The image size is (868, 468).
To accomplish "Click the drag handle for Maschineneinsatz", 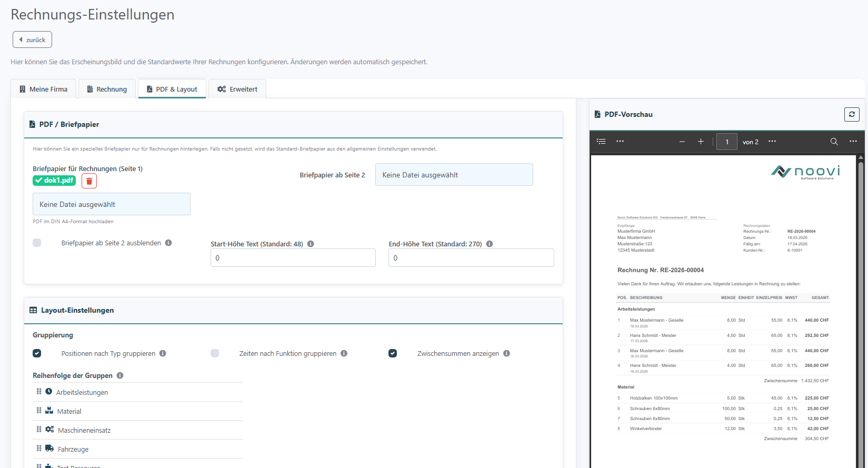I will [39, 429].
